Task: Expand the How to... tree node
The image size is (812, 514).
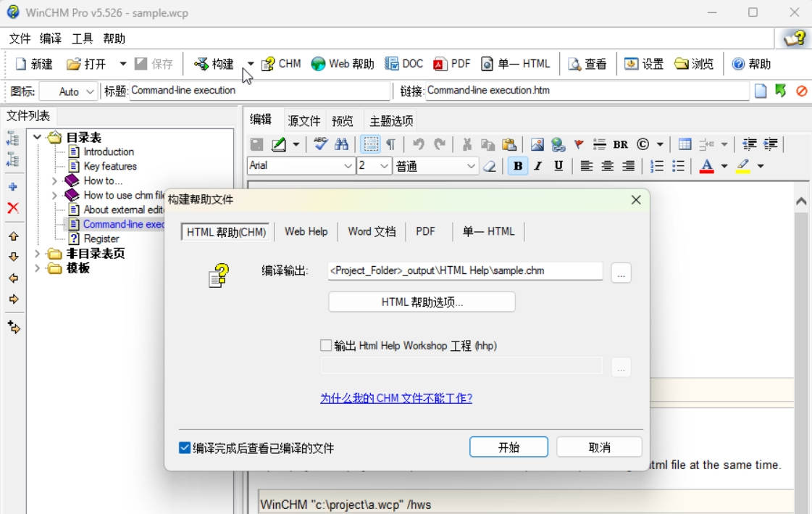Action: tap(54, 181)
